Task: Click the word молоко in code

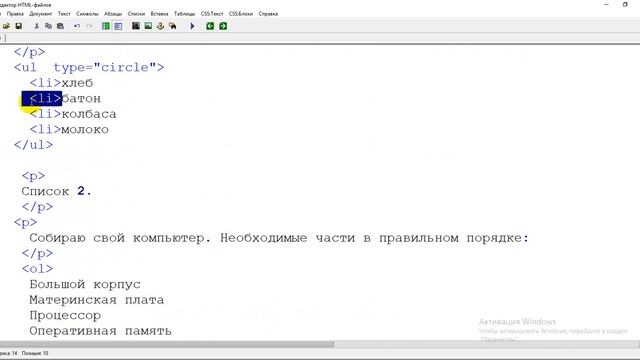Action: [x=85, y=130]
